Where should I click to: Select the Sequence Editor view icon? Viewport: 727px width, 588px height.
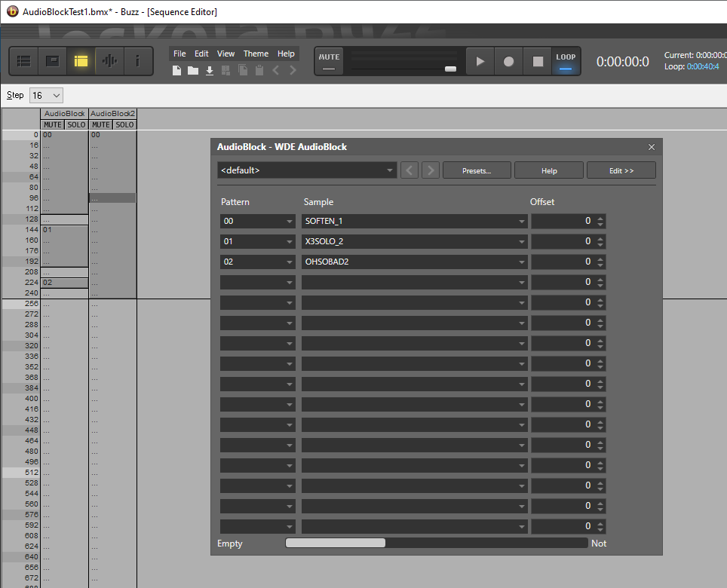(81, 60)
